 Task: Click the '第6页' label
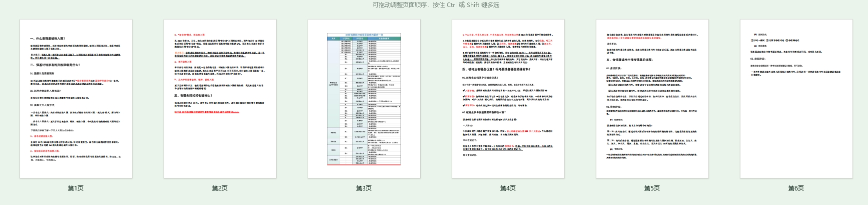(796, 188)
